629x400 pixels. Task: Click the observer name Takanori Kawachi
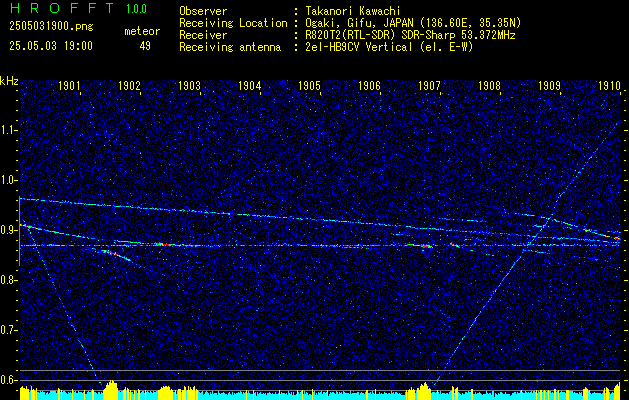353,11
